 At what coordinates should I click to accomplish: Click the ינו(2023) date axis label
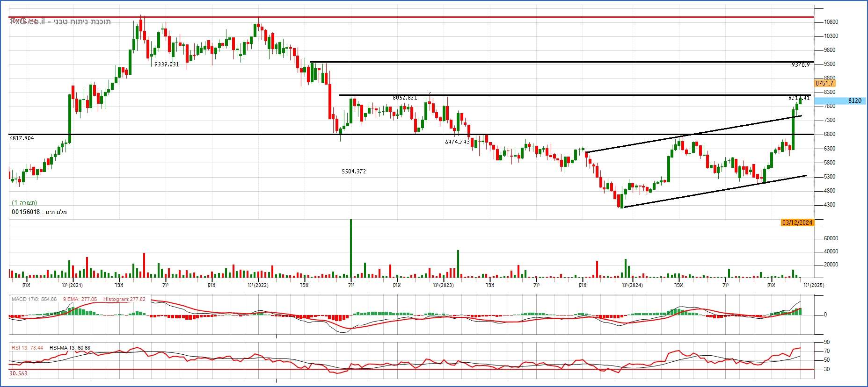tap(443, 285)
